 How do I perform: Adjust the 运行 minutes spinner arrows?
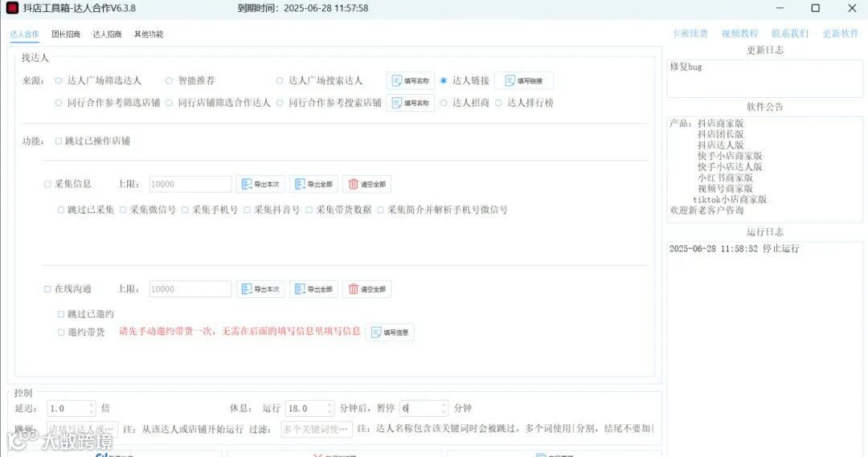330,408
